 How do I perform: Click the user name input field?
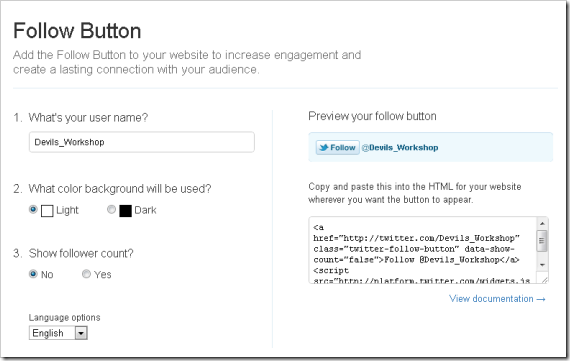(142, 142)
